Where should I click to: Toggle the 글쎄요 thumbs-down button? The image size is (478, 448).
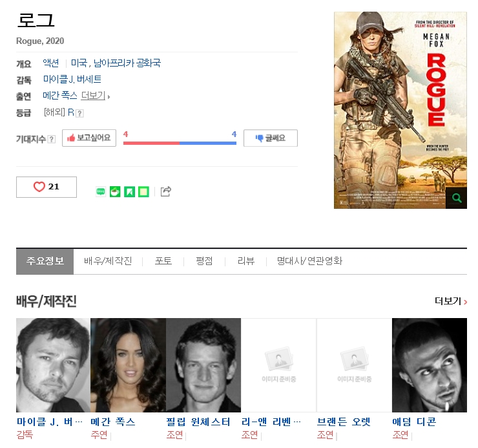click(x=271, y=138)
